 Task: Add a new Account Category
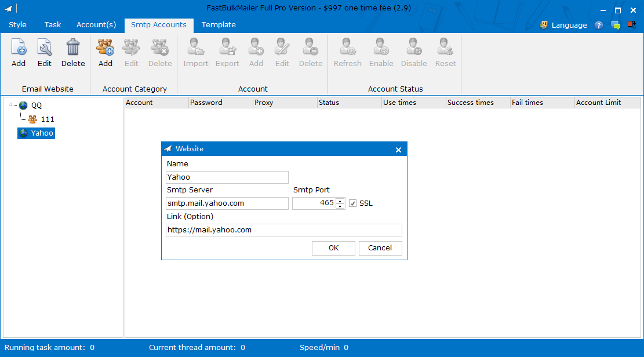(x=105, y=53)
